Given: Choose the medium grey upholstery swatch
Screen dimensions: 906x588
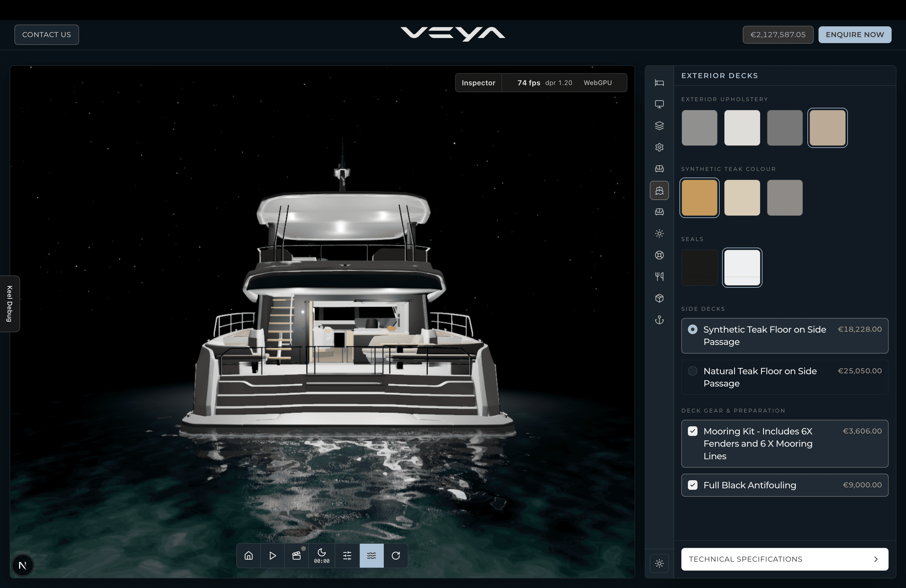Looking at the screenshot, I should [699, 128].
